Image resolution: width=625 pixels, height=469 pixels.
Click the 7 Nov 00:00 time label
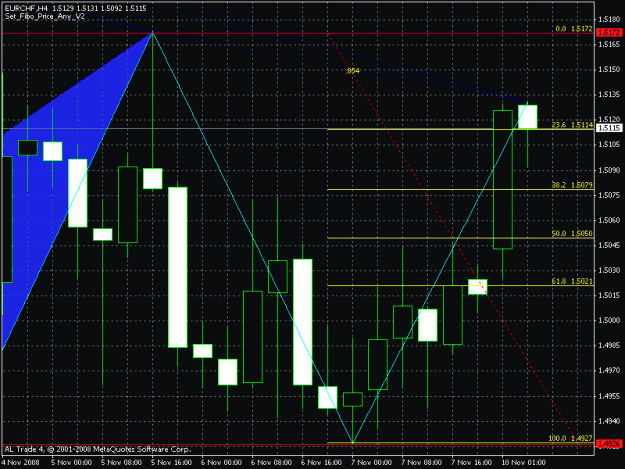pos(371,462)
